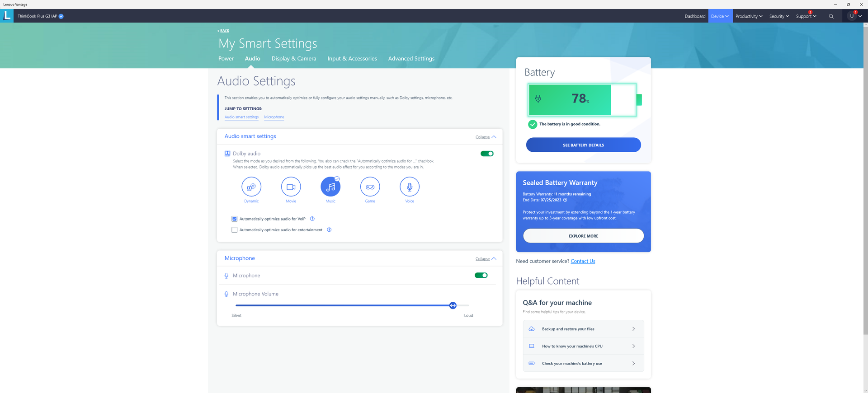Open Backup and restore your files article arrow
868x393 pixels.
click(633, 329)
